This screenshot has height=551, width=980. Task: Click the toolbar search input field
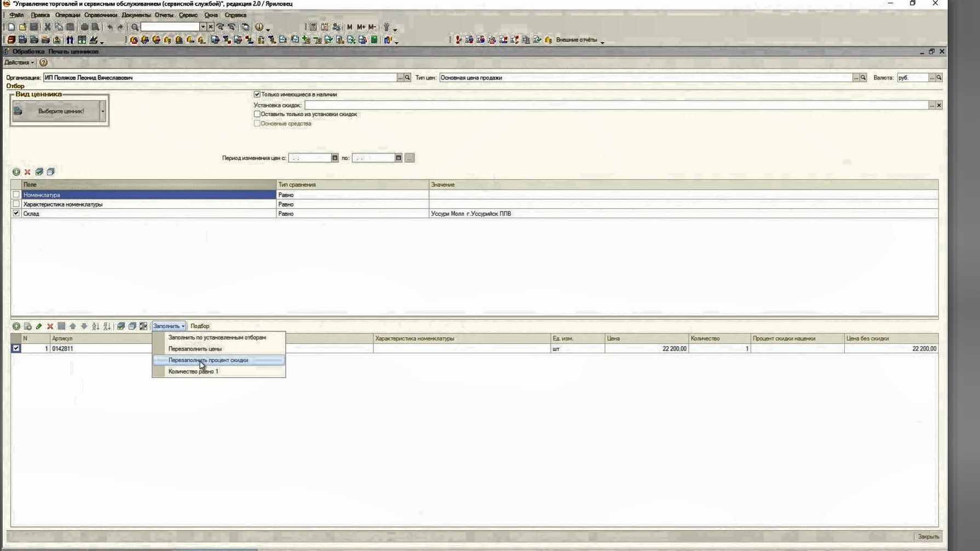click(170, 27)
